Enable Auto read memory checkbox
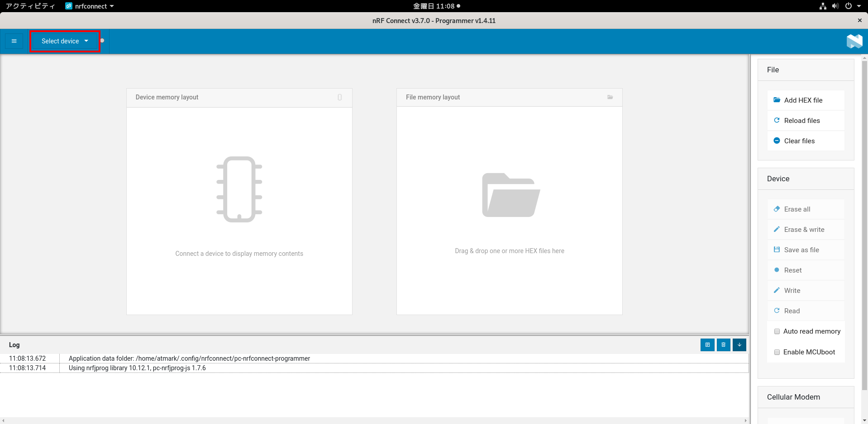Viewport: 868px width, 424px height. (x=777, y=331)
